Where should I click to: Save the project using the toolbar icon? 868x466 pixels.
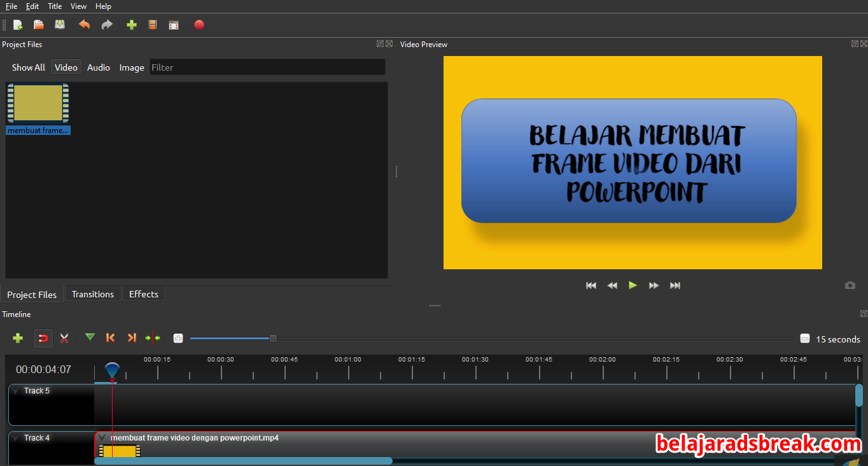click(60, 25)
